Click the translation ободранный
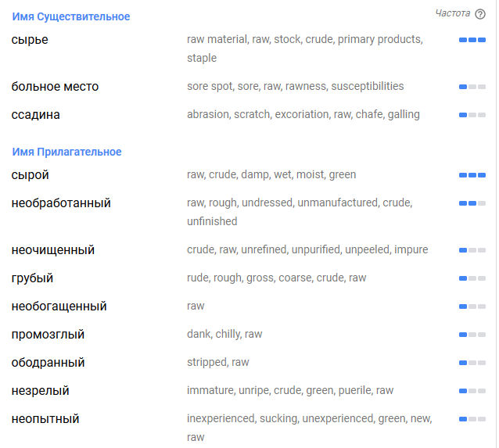 pos(48,363)
